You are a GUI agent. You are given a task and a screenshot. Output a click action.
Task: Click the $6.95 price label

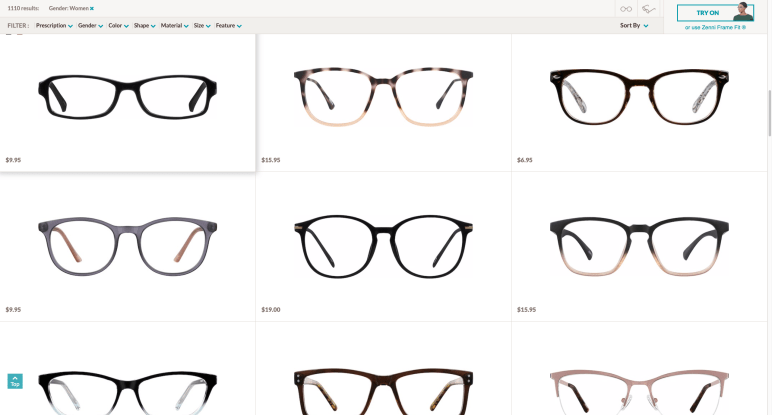pyautogui.click(x=525, y=160)
